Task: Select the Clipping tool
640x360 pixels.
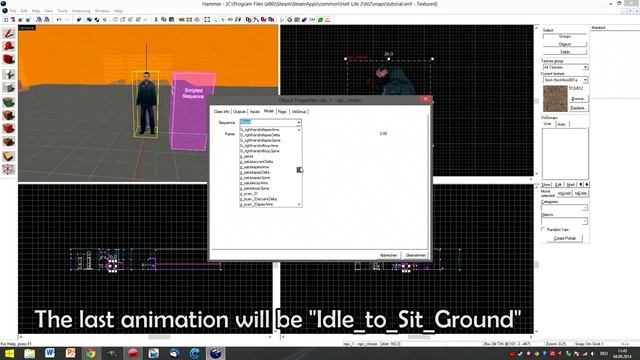Action: coord(9,156)
